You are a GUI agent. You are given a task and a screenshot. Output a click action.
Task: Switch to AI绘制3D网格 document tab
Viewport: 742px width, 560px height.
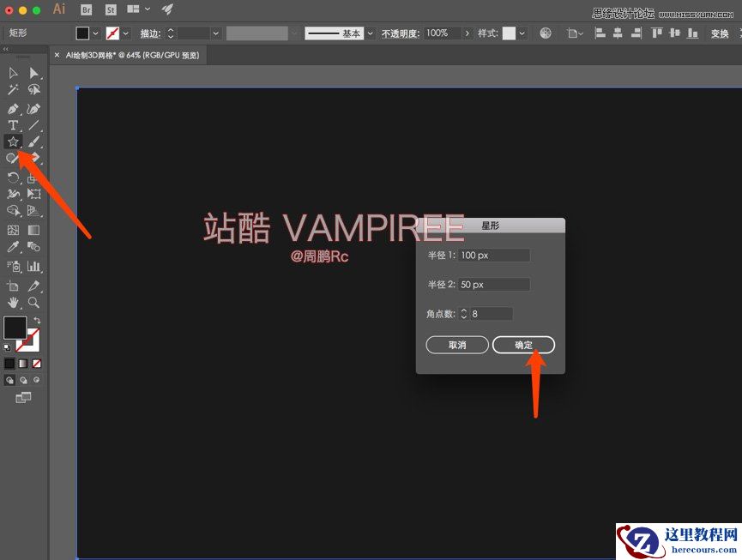(x=132, y=56)
